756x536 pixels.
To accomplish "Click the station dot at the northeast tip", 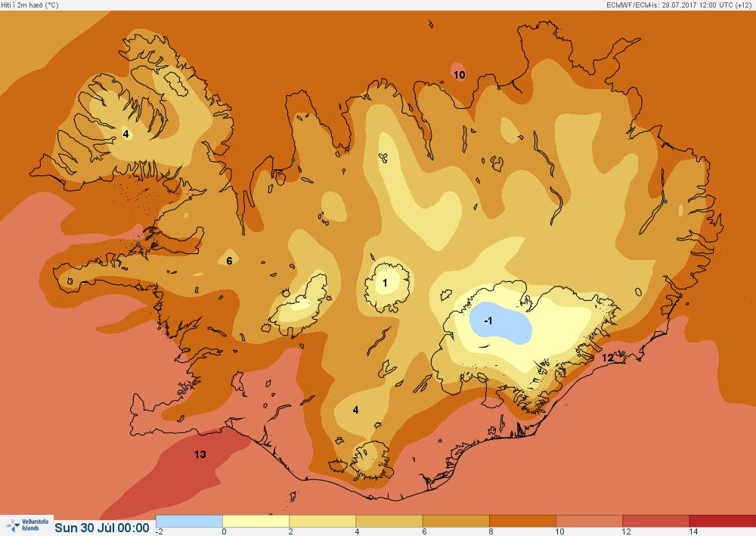I will (554, 33).
